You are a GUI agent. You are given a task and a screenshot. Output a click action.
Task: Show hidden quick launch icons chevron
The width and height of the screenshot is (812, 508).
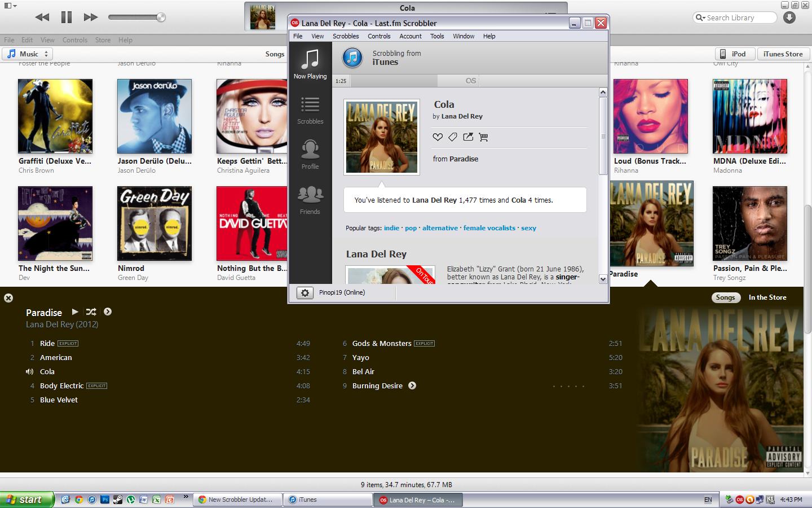pos(186,497)
